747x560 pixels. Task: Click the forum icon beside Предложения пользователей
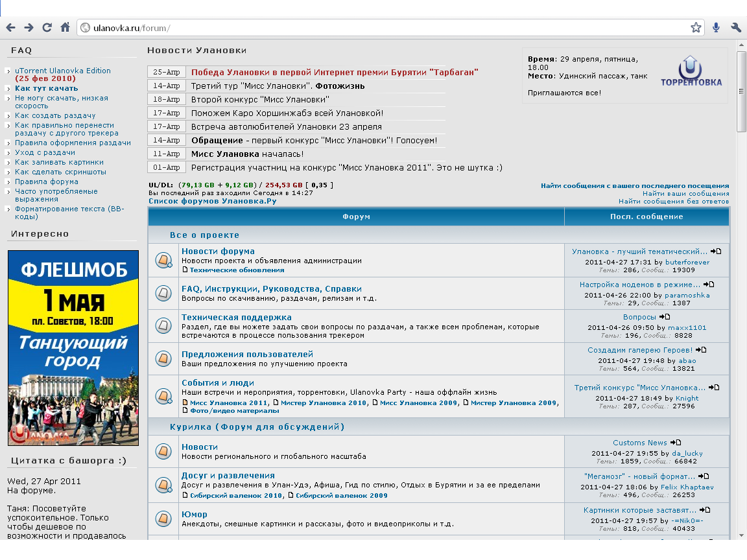click(163, 358)
